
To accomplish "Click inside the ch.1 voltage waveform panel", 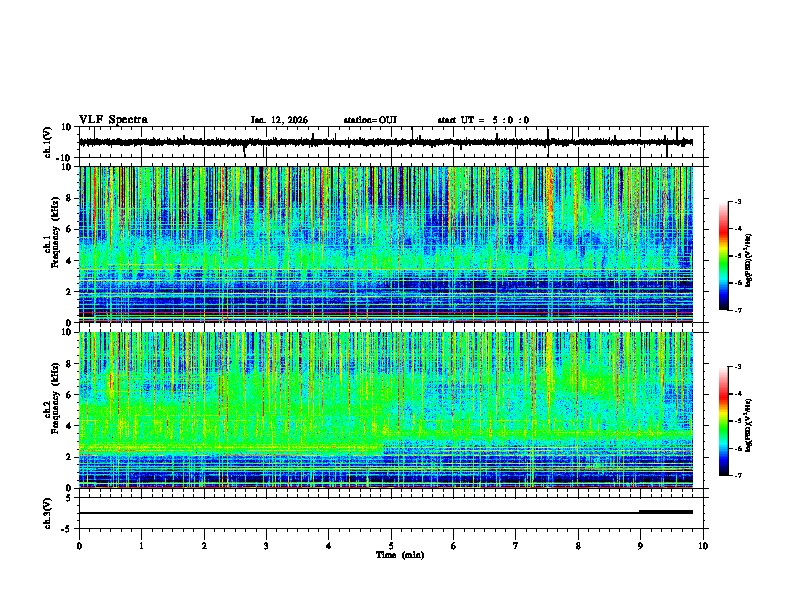I will [391, 142].
